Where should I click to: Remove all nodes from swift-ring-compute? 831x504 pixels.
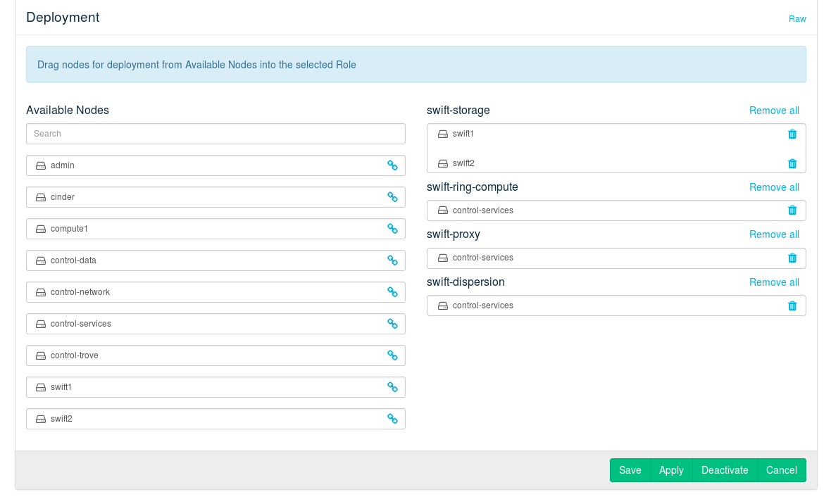[774, 187]
